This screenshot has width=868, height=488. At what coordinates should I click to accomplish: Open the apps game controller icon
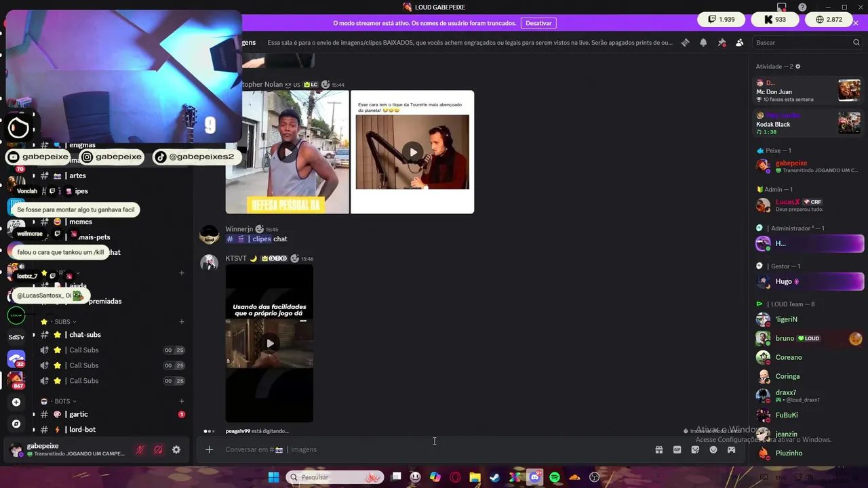coord(732,449)
